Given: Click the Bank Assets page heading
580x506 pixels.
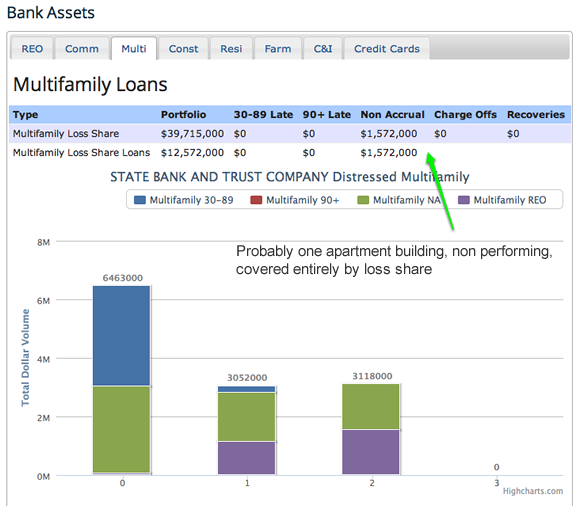Looking at the screenshot, I should pyautogui.click(x=51, y=13).
